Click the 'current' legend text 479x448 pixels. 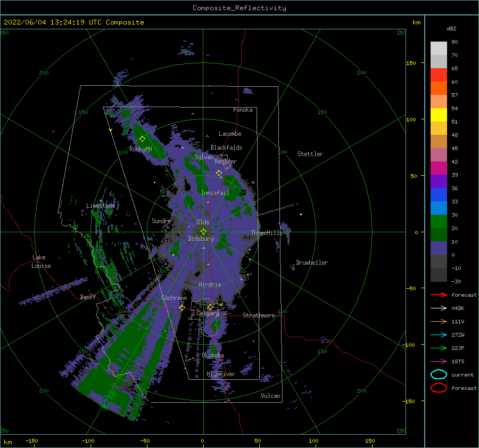point(463,374)
